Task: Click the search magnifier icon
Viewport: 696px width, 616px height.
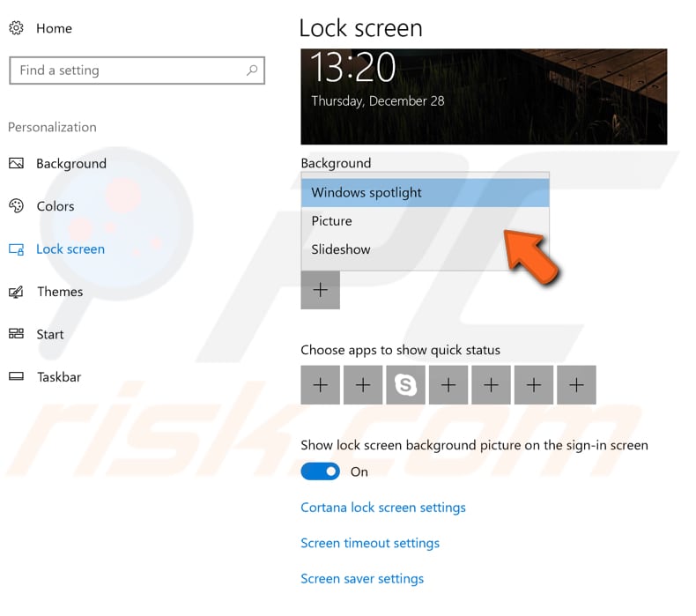Action: [x=252, y=71]
